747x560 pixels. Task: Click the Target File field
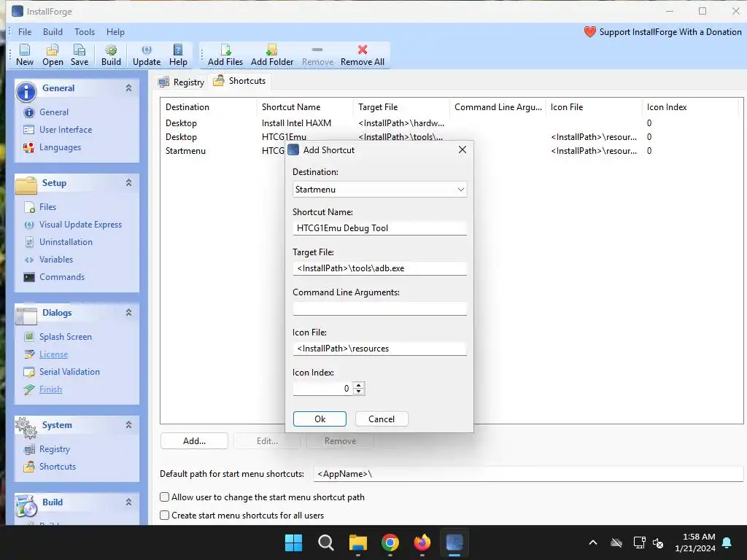[x=379, y=268]
